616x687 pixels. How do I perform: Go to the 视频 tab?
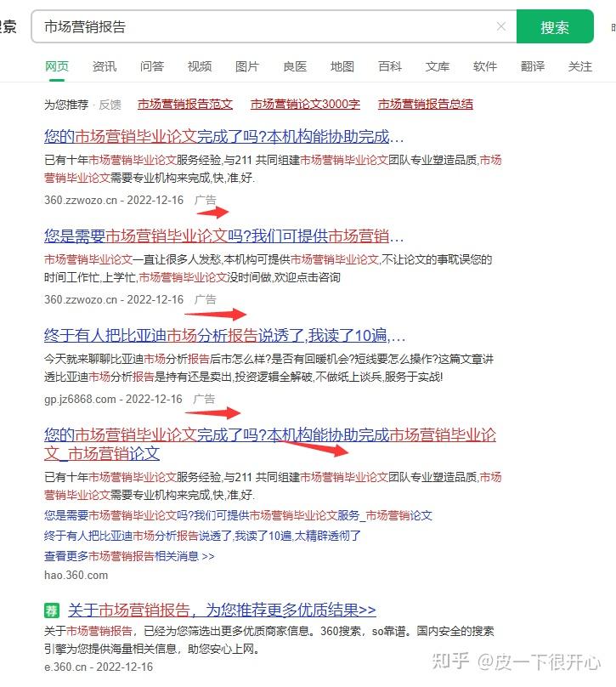coord(200,66)
